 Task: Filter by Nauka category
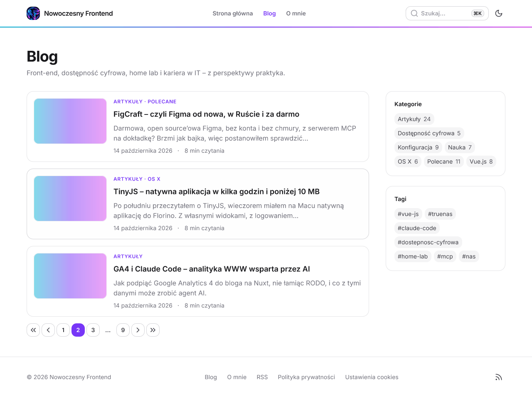460,147
